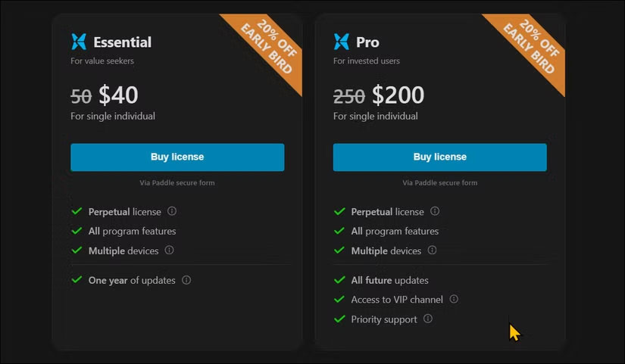Show info for Priority support

428,319
